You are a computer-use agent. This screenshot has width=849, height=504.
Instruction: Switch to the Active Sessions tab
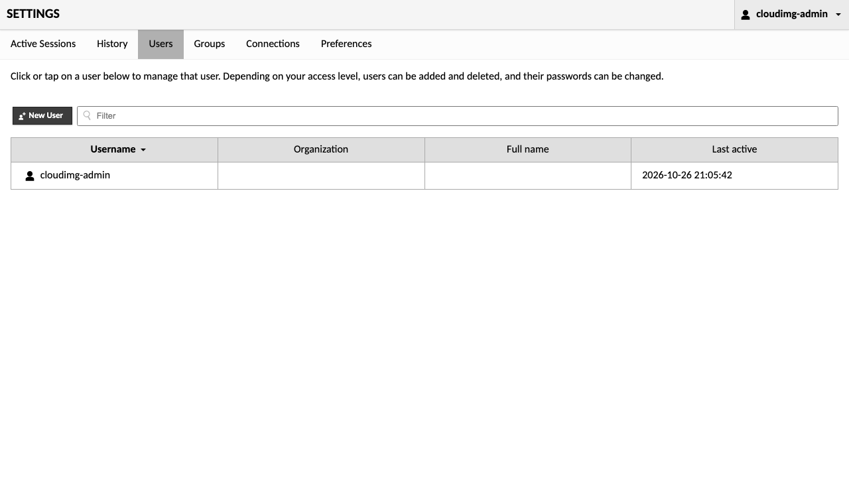(43, 44)
